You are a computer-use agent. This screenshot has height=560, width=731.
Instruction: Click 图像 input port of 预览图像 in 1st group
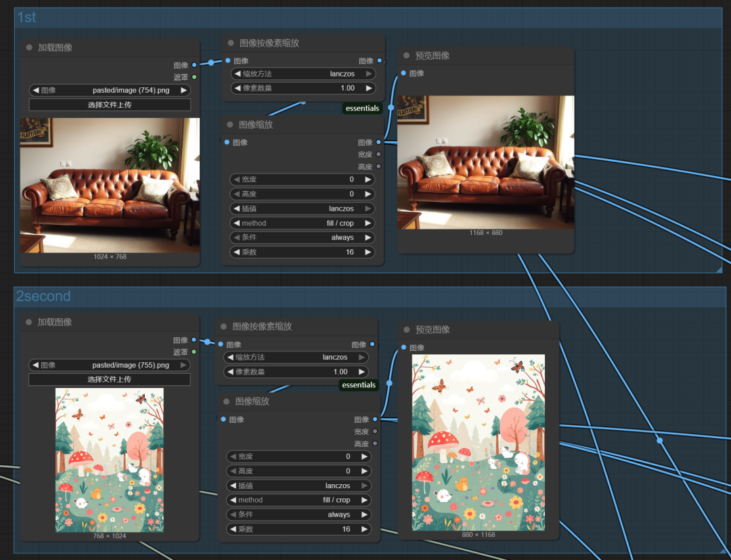click(x=403, y=73)
